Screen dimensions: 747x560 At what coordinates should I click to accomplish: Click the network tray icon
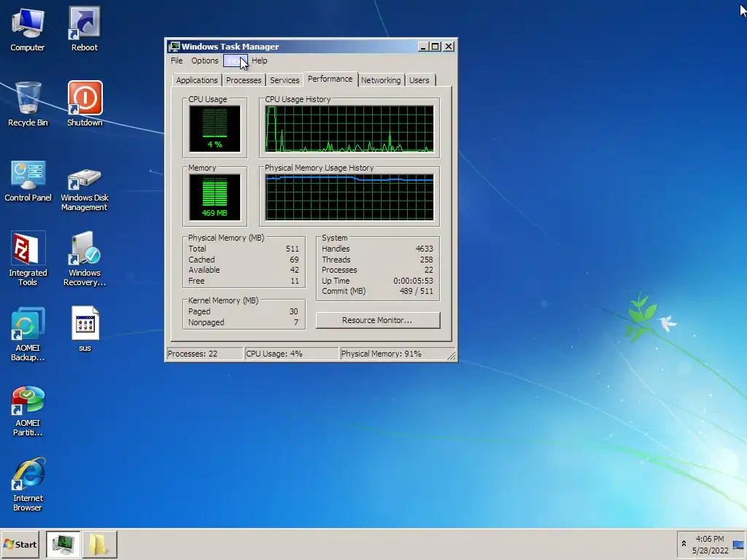(738, 545)
